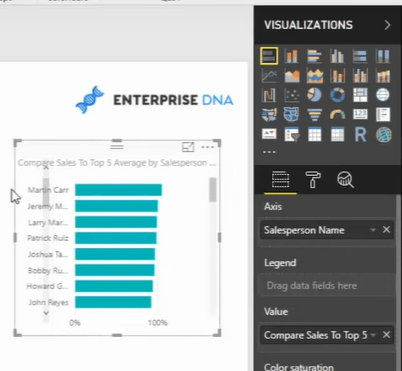Click the Bobby Ru... axis label

48,270
